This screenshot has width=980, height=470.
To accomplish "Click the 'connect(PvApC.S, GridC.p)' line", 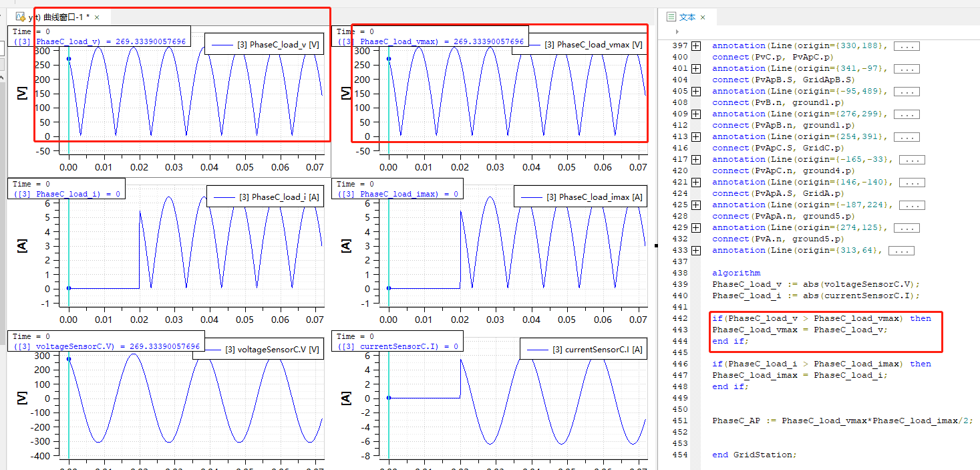I will [x=781, y=148].
